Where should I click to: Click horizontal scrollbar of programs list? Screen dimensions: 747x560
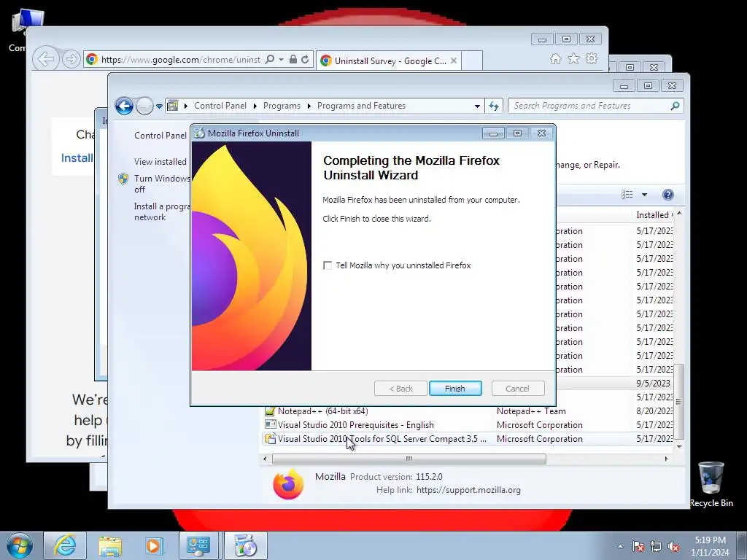[x=409, y=459]
